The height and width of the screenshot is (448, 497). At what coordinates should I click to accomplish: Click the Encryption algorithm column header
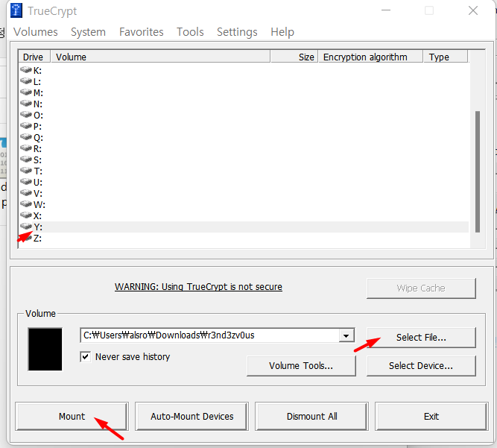(370, 57)
